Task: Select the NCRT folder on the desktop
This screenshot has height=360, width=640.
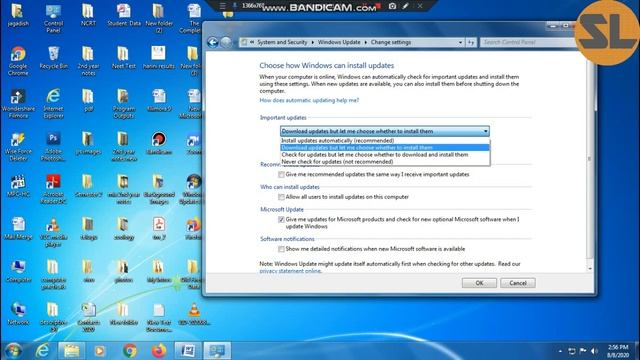Action: pos(88,16)
